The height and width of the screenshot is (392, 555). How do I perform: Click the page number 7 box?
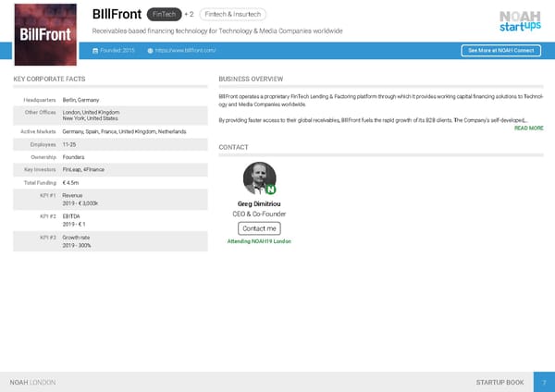(545, 382)
